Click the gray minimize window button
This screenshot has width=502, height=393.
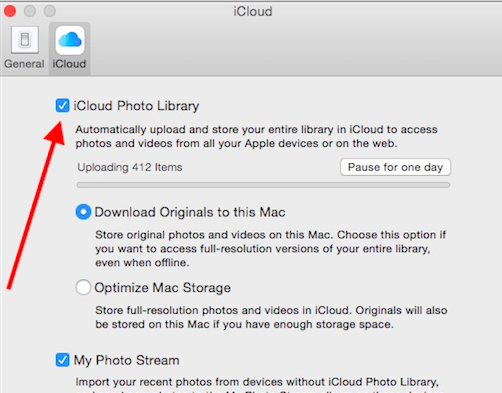click(x=30, y=11)
